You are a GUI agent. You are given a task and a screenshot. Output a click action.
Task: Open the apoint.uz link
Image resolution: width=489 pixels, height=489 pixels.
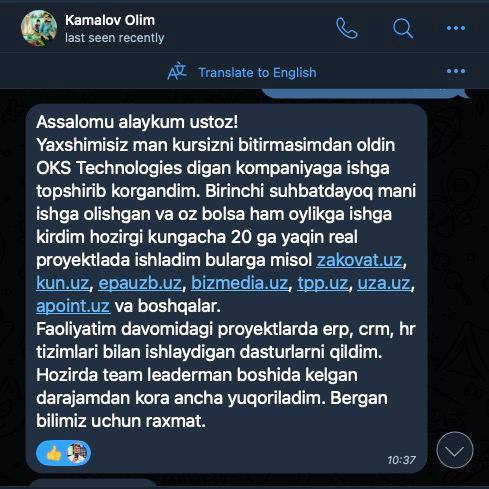tap(73, 306)
